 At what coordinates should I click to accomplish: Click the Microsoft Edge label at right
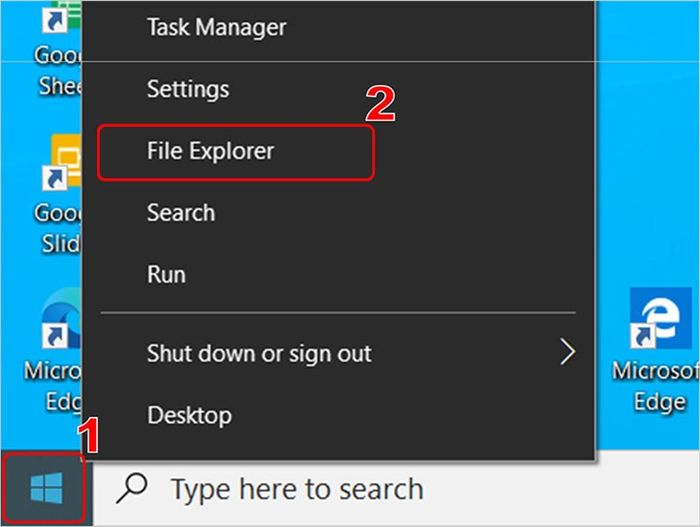pos(658,387)
